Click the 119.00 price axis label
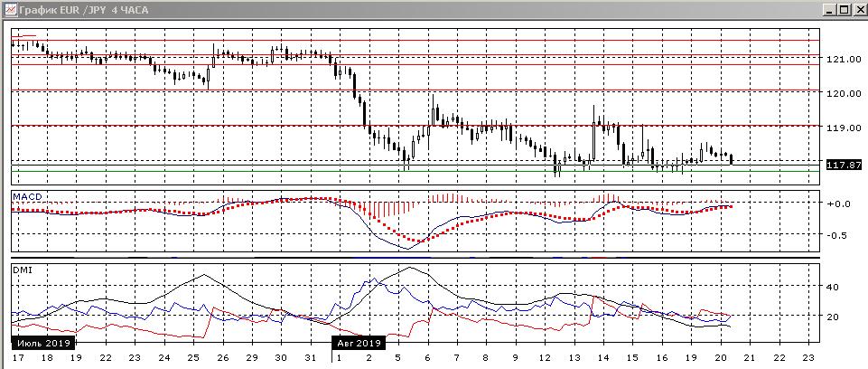The width and height of the screenshot is (868, 369). [x=843, y=128]
